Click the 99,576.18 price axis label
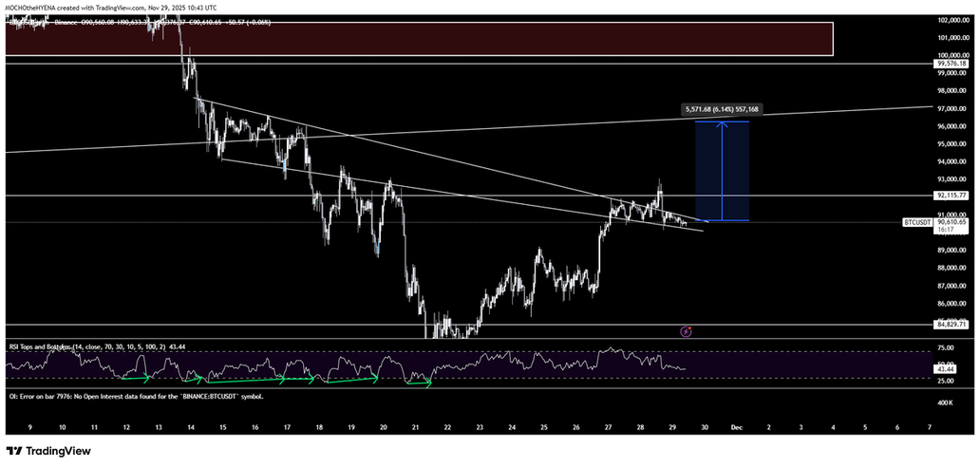980x467 pixels. point(950,64)
